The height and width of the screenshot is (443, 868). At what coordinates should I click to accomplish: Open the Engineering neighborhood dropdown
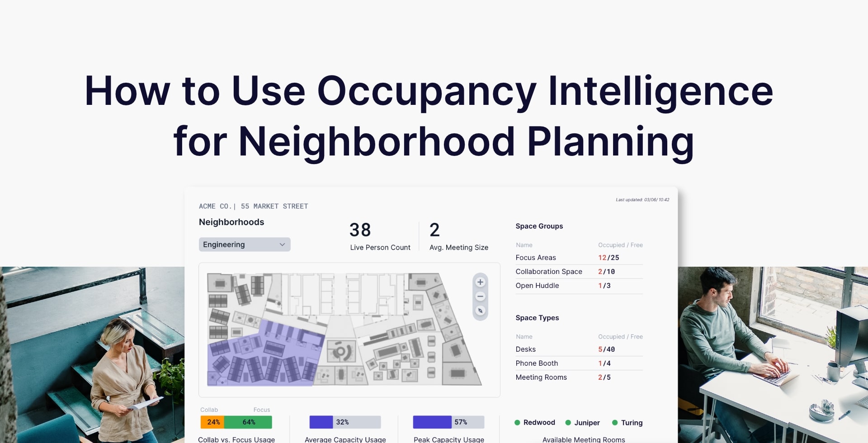245,244
